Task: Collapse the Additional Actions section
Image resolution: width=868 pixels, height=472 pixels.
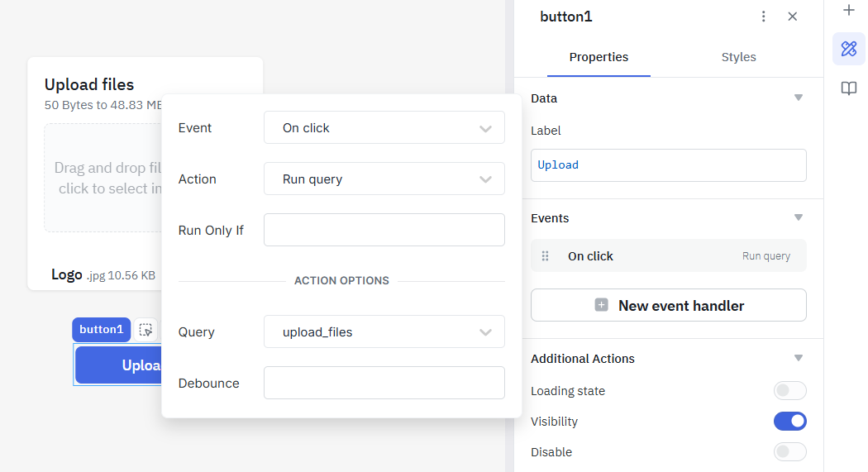Action: pos(799,358)
